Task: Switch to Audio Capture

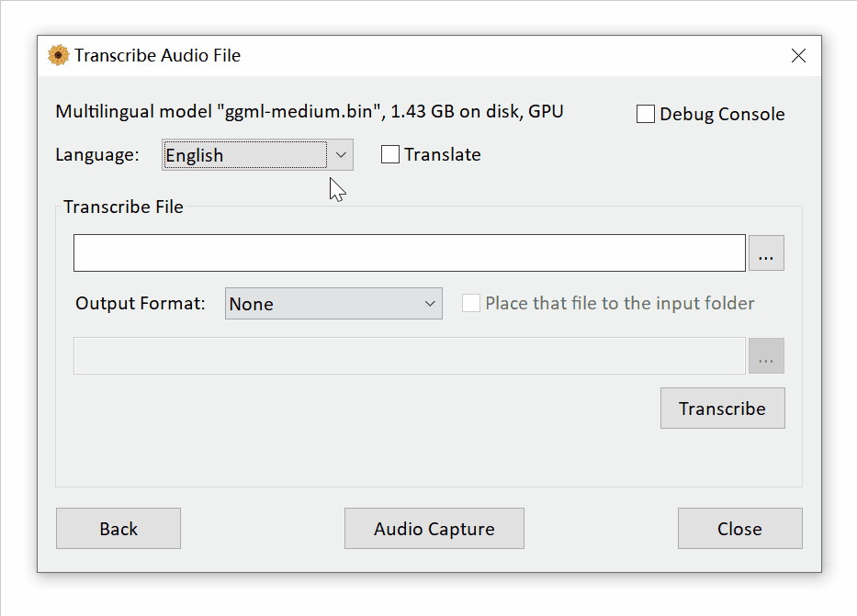Action: 434,529
